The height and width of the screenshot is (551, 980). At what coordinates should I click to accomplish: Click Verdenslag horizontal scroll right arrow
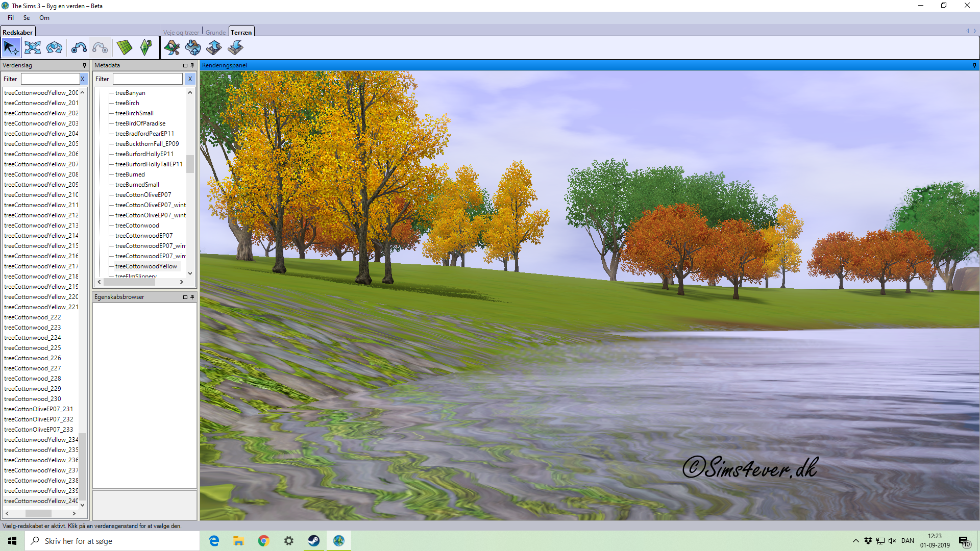click(74, 513)
